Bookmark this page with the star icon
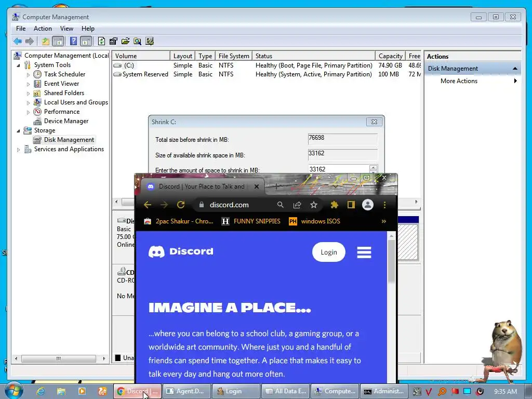532x399 pixels. tap(314, 205)
